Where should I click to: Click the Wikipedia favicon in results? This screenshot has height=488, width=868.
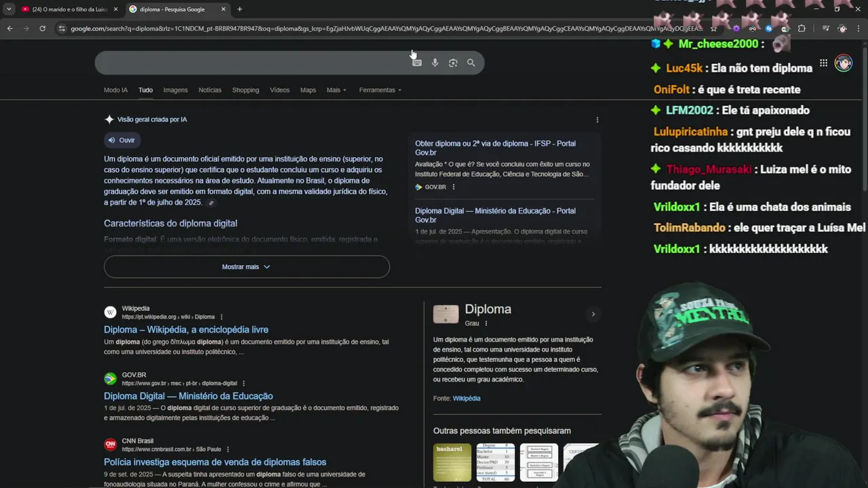(110, 312)
